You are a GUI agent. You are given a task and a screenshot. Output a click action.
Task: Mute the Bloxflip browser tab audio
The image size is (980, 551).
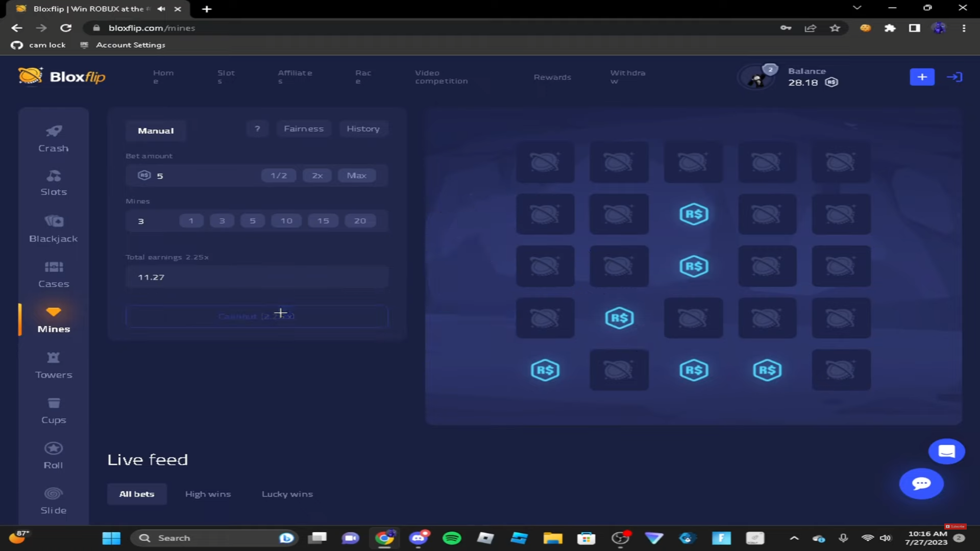161,9
